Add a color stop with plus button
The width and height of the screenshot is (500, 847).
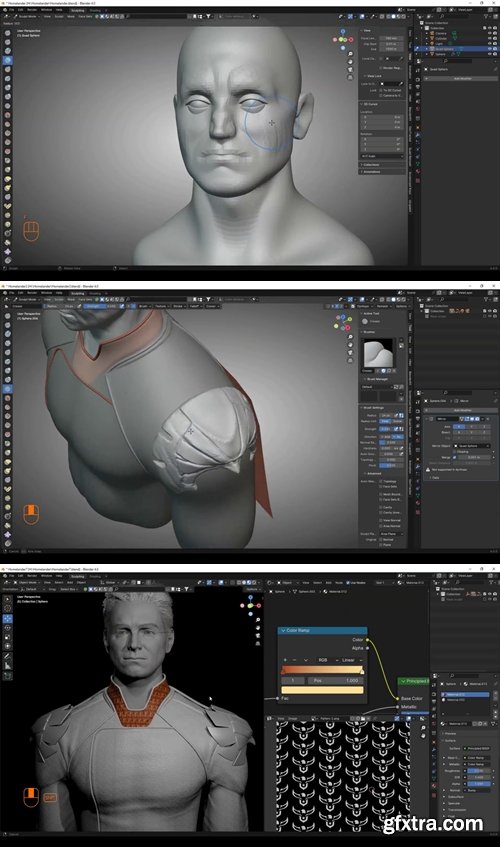click(x=285, y=660)
